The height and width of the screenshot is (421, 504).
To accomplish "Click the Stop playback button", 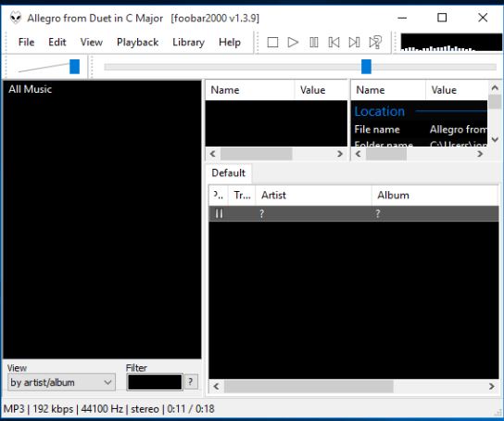I will [272, 42].
